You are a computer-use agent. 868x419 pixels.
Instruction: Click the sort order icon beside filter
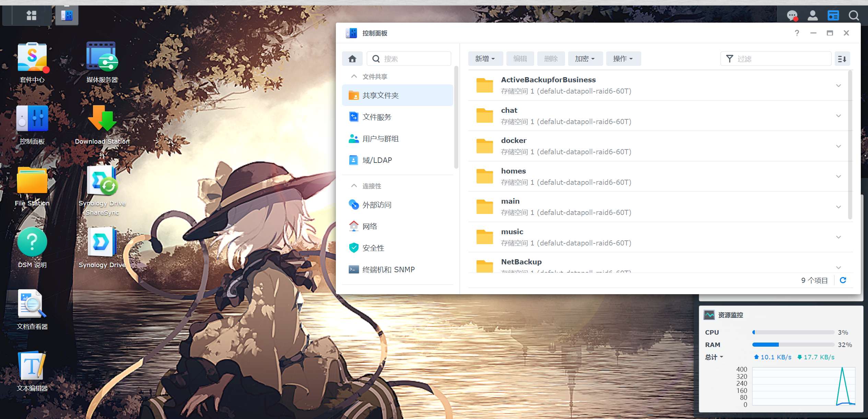pyautogui.click(x=842, y=59)
